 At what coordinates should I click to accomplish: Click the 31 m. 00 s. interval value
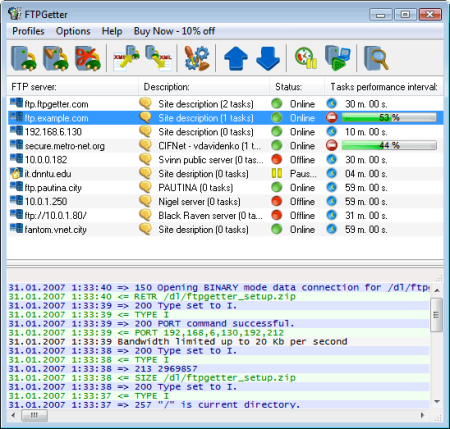tap(366, 215)
